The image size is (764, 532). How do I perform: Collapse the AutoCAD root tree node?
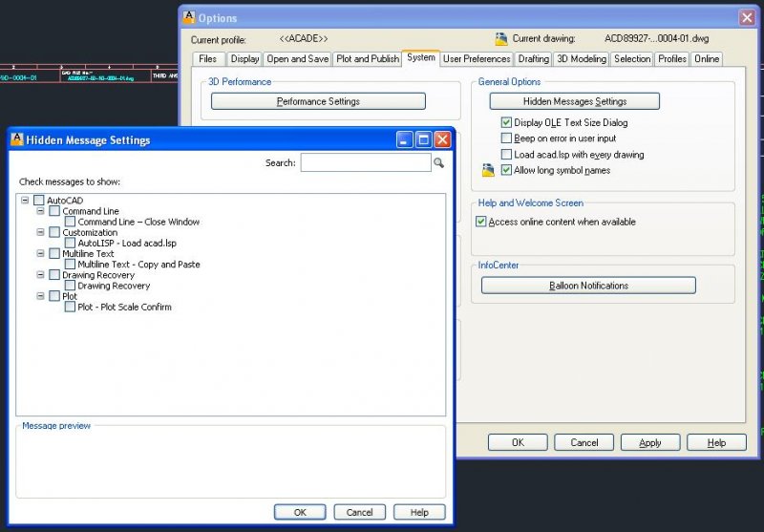(x=25, y=201)
